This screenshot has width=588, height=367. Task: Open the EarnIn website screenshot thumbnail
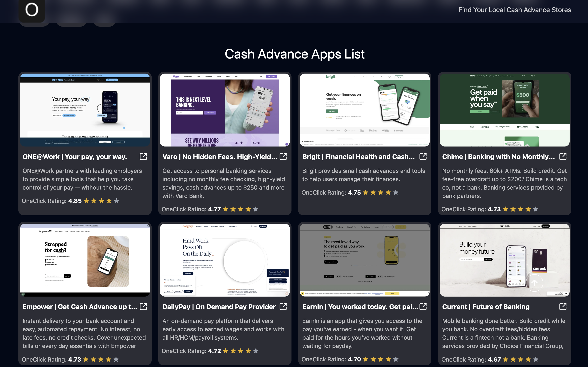pyautogui.click(x=365, y=260)
